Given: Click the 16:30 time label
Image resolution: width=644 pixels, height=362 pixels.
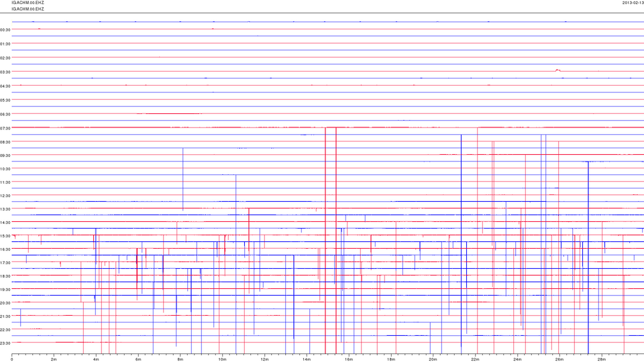Looking at the screenshot, I should click(5, 249).
